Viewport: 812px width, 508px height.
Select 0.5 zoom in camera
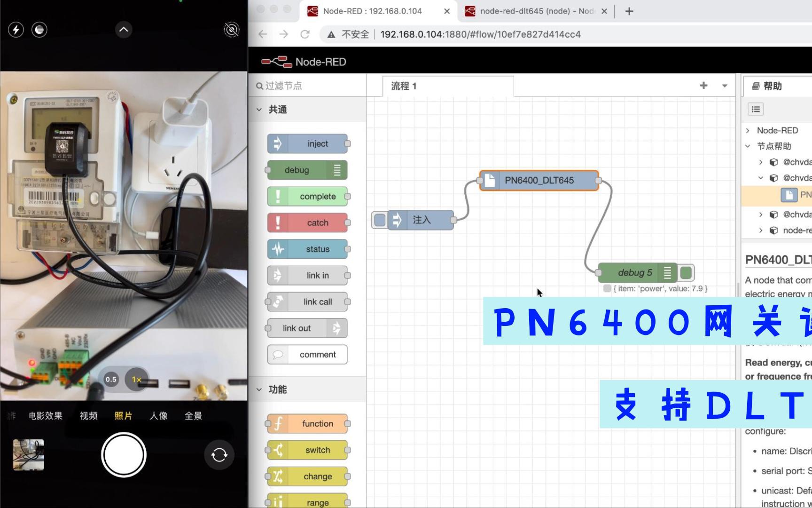click(x=111, y=379)
